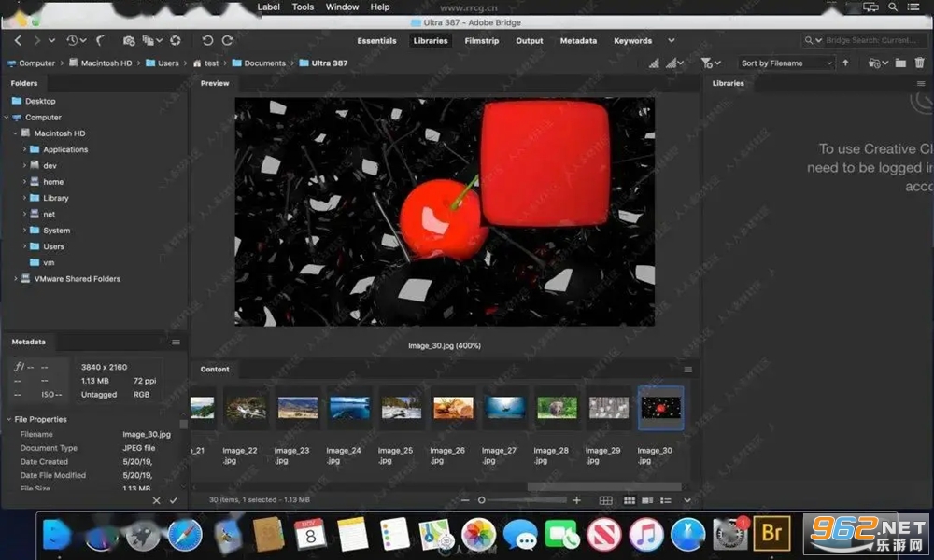Expand the System folder node
Image resolution: width=934 pixels, height=560 pixels.
(24, 230)
